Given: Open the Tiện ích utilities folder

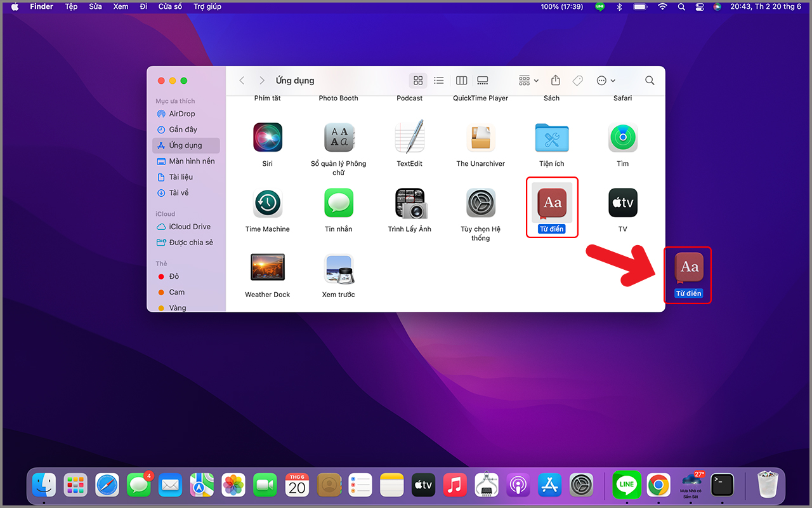Looking at the screenshot, I should point(551,137).
